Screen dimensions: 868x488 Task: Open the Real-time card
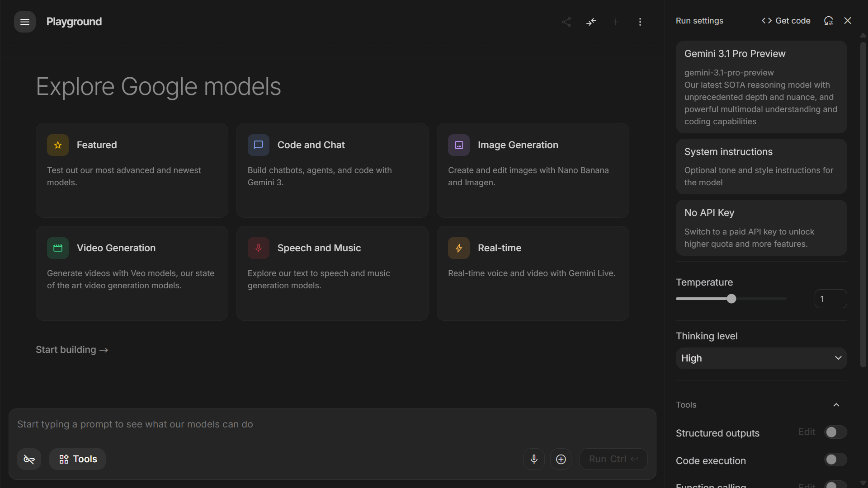click(533, 273)
